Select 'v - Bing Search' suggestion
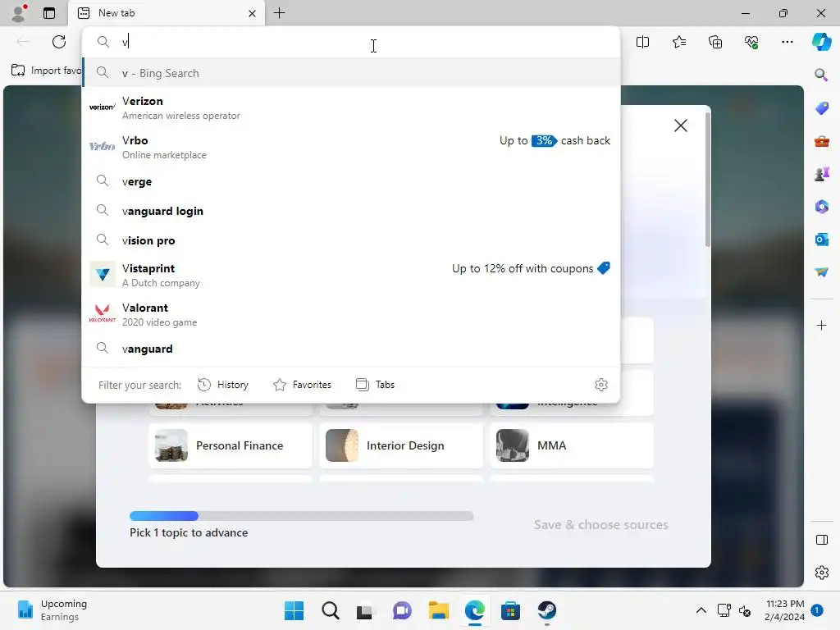The width and height of the screenshot is (840, 630). click(351, 73)
